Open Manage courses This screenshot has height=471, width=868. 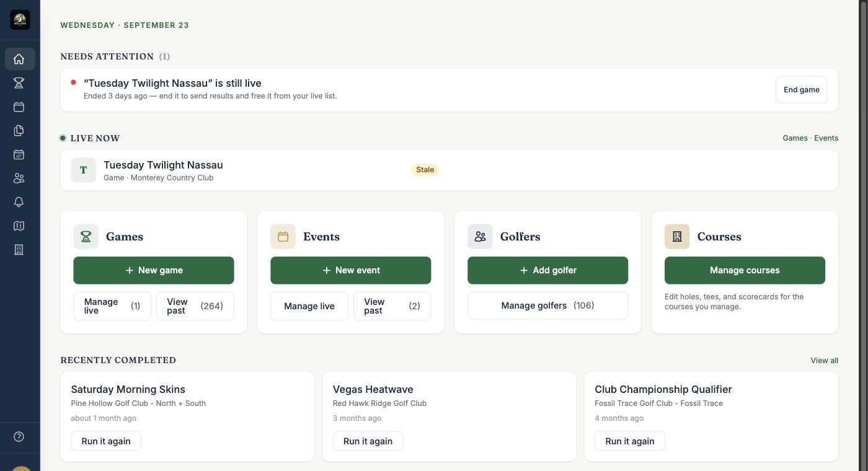(x=745, y=270)
